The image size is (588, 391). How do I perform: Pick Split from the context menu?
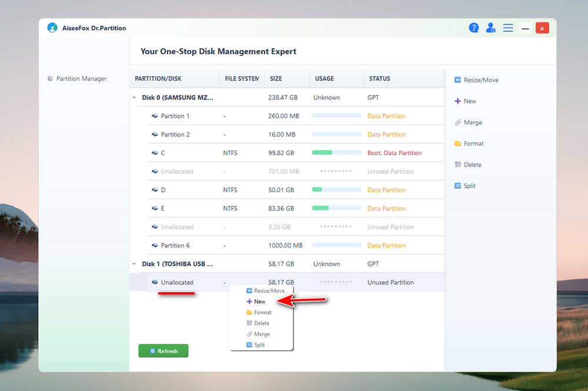pyautogui.click(x=259, y=345)
